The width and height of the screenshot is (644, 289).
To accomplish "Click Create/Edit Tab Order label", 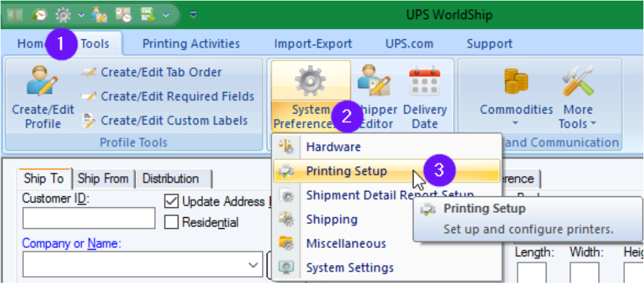I will point(161,72).
